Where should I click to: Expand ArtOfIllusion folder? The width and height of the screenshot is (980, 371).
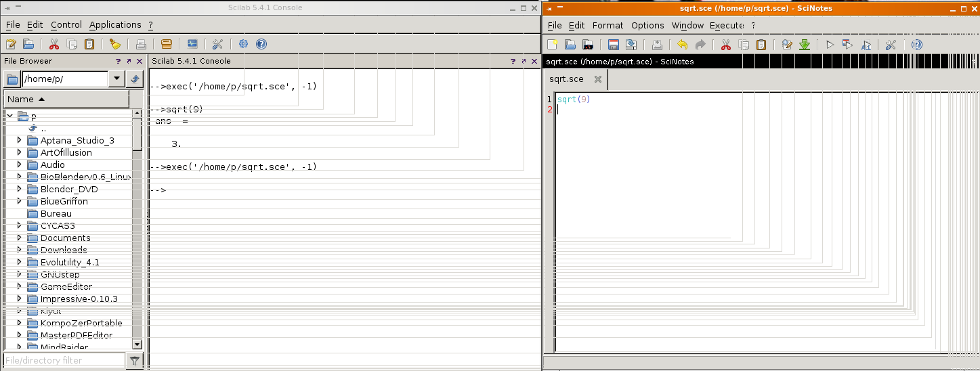point(20,152)
